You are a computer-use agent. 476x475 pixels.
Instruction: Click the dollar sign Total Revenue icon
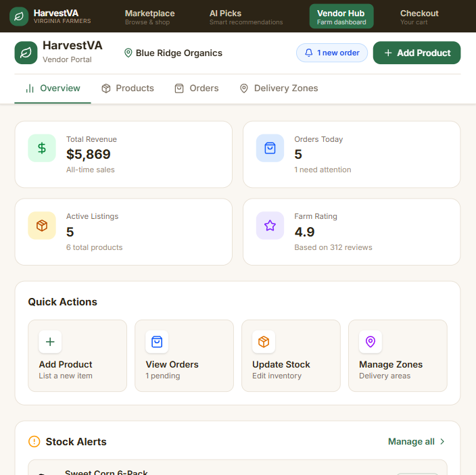coord(42,148)
